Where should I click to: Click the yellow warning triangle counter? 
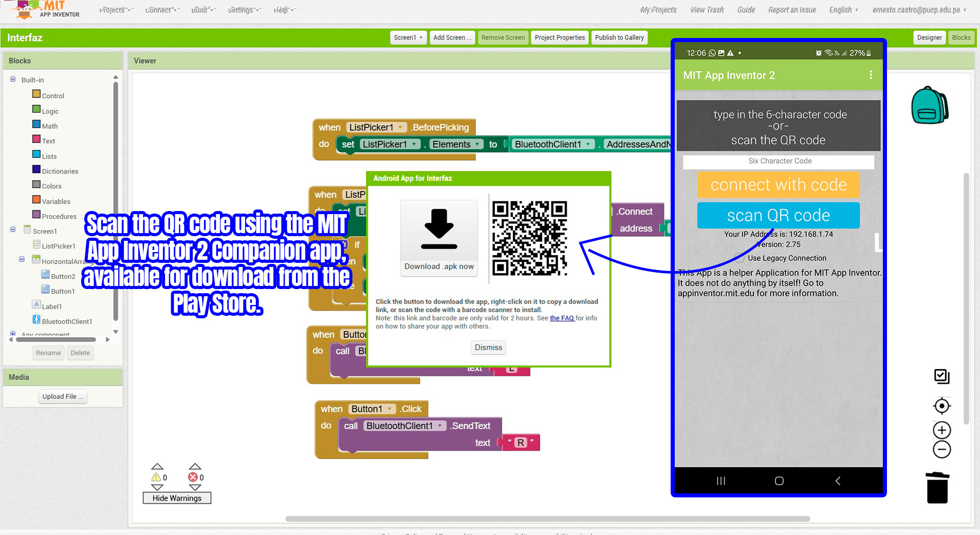tap(156, 477)
